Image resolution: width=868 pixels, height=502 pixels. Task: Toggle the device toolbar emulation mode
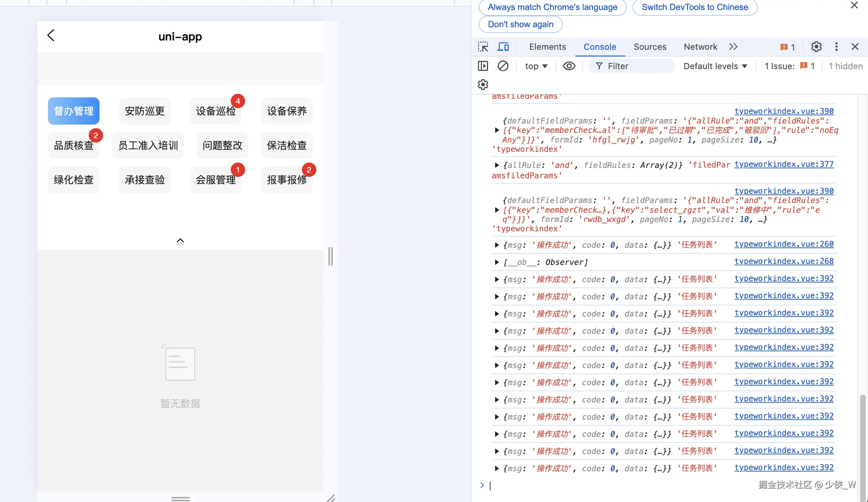[503, 47]
